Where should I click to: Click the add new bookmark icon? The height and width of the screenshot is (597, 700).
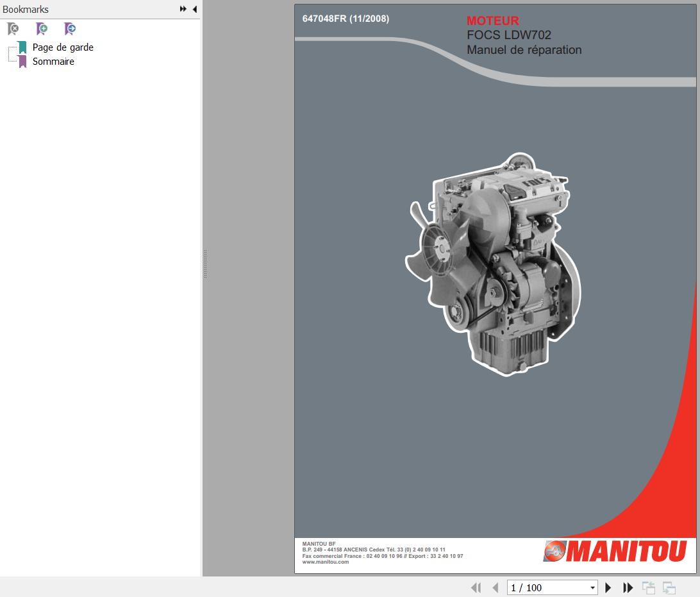[x=42, y=29]
